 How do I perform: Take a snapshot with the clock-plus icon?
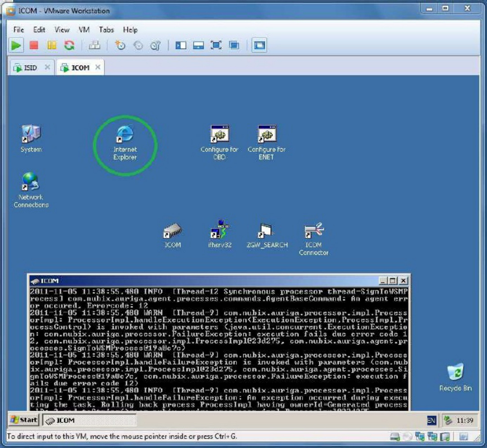pos(120,45)
